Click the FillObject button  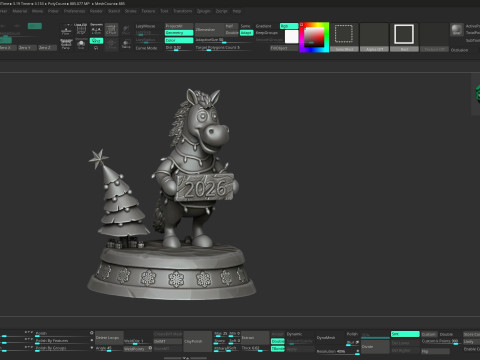tap(284, 48)
